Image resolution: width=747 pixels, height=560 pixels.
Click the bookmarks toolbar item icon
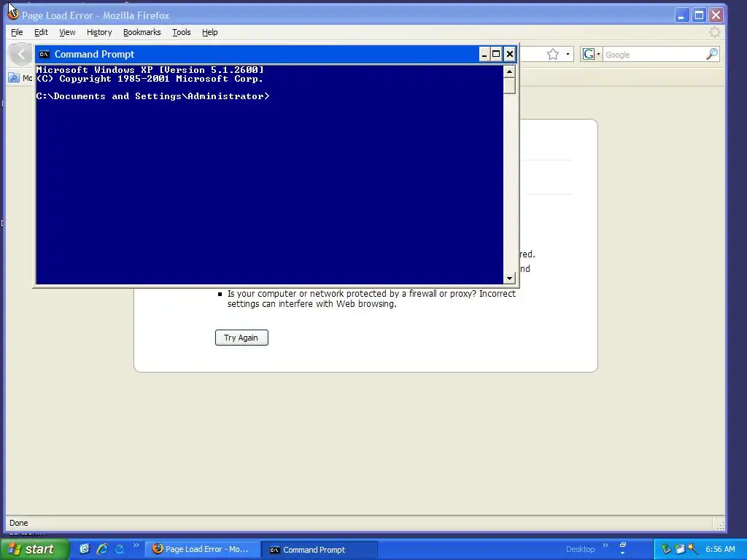coord(14,77)
